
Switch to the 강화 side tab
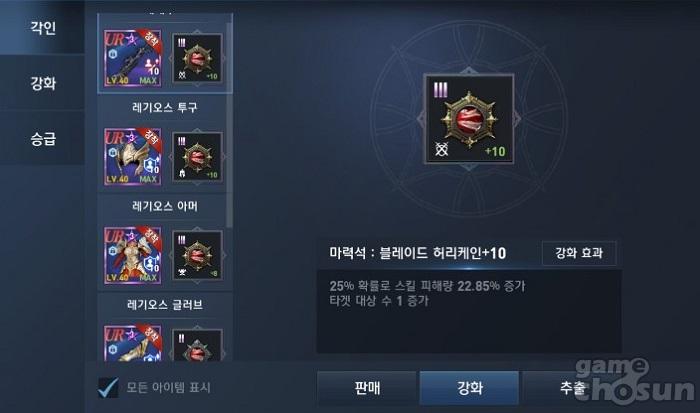click(x=42, y=83)
